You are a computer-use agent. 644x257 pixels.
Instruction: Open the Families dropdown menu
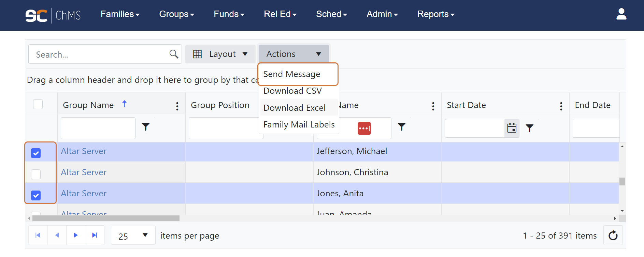pyautogui.click(x=120, y=14)
